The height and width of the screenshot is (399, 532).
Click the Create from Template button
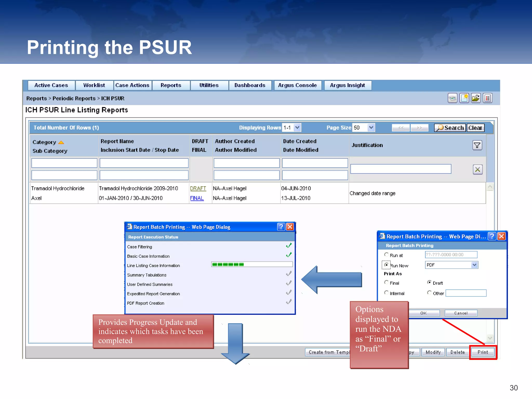(x=328, y=352)
